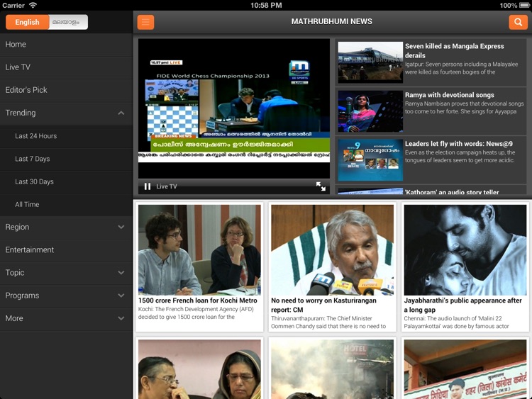Tap the 'Live TV' player label
Viewport: 532px width, 399px height.
(166, 186)
